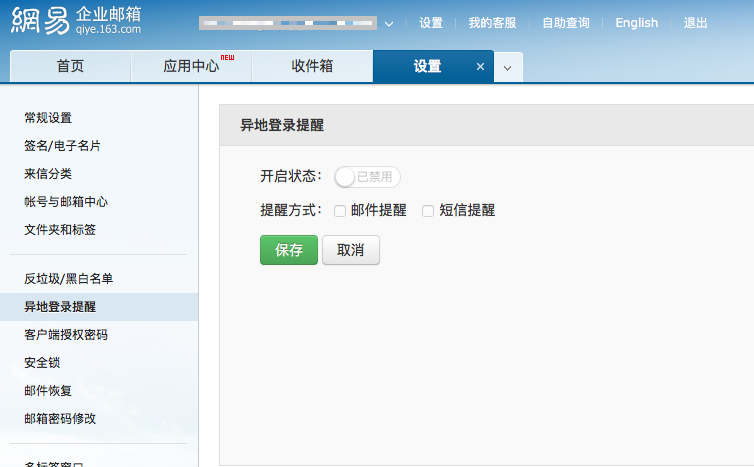The width and height of the screenshot is (754, 467).
Task: Select 反垃圾/黑白名单 in sidebar
Action: point(69,279)
